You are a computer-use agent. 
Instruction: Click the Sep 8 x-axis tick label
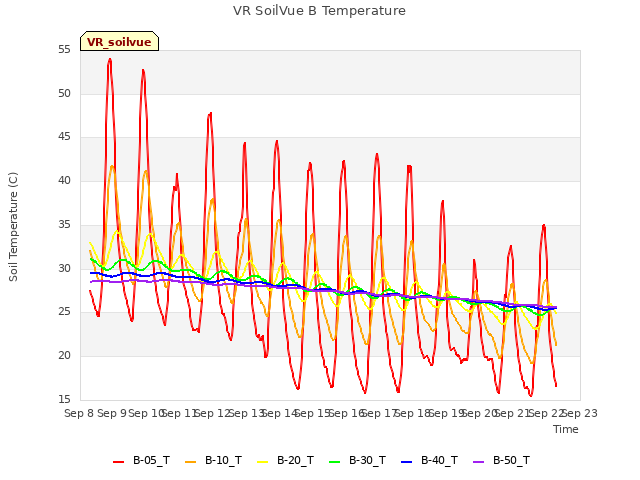79,413
